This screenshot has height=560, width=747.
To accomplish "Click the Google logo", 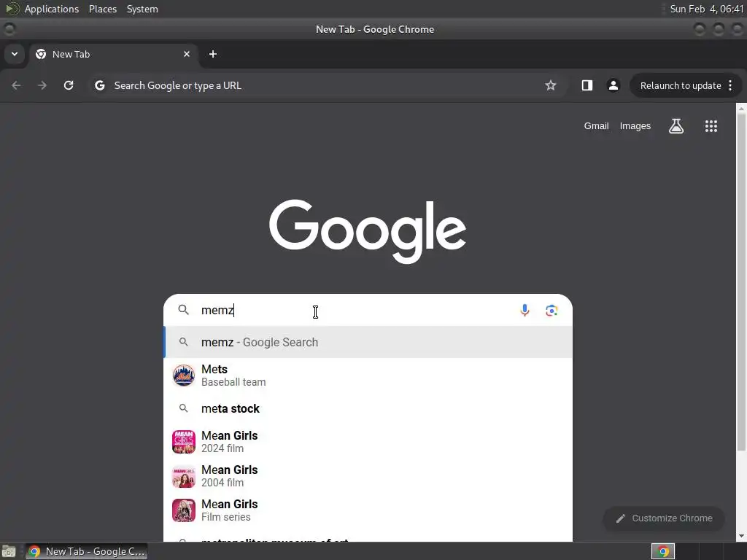I will (368, 231).
